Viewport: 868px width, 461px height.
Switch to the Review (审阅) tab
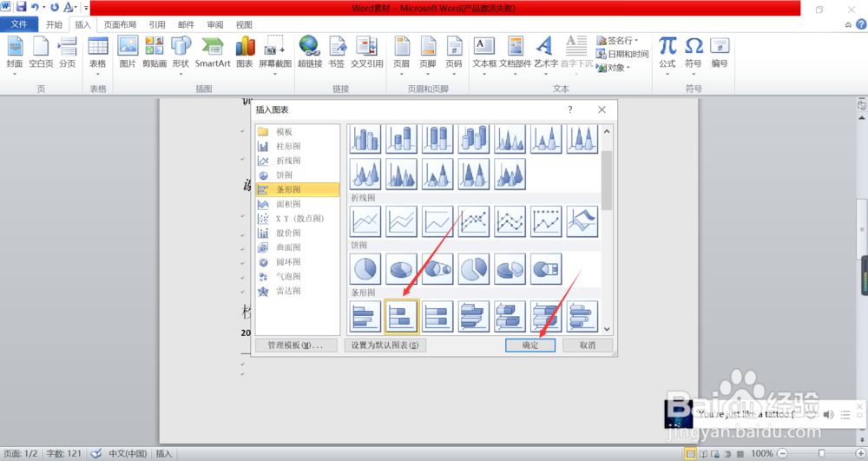[214, 24]
